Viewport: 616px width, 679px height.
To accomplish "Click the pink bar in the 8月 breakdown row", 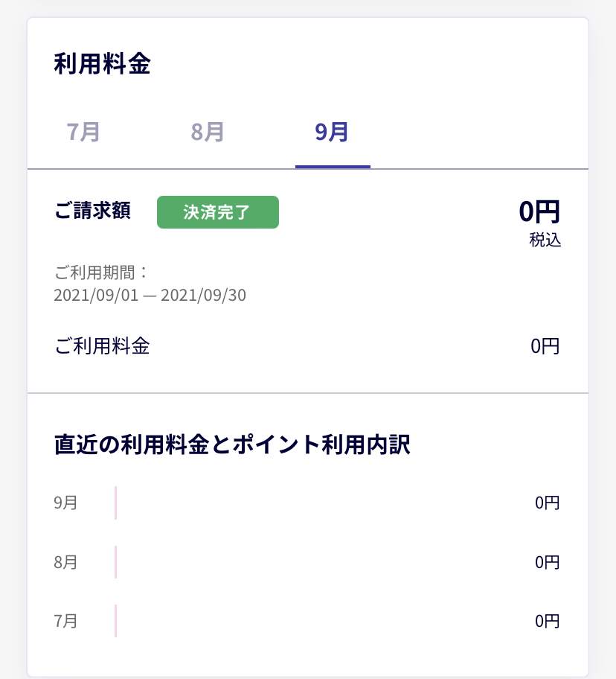I will [x=116, y=562].
